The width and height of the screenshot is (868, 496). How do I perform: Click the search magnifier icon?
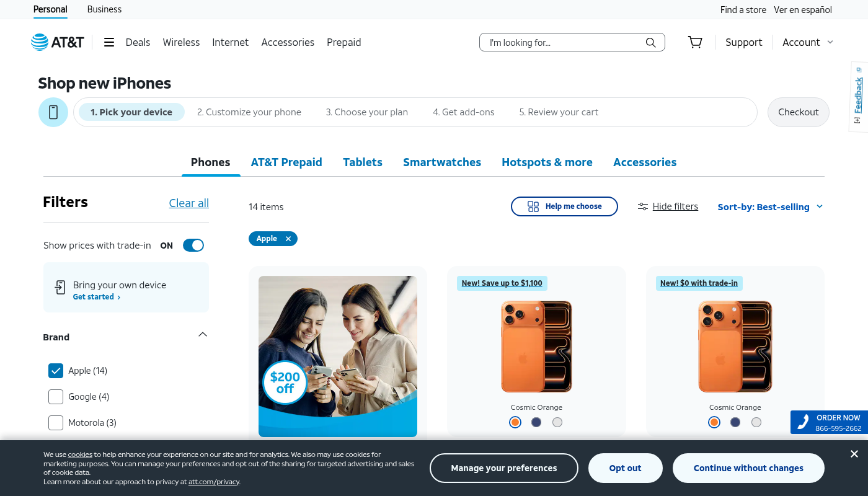click(x=650, y=42)
